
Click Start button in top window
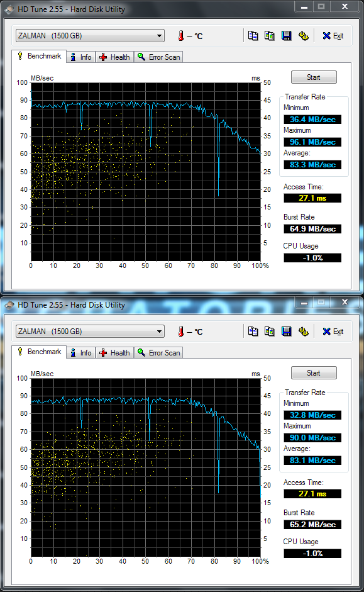[x=314, y=77]
